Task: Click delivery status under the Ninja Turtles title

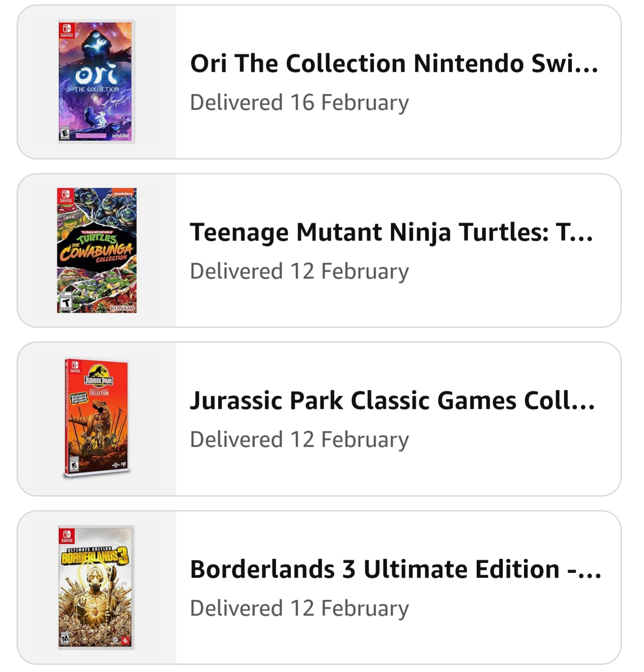Action: tap(299, 271)
